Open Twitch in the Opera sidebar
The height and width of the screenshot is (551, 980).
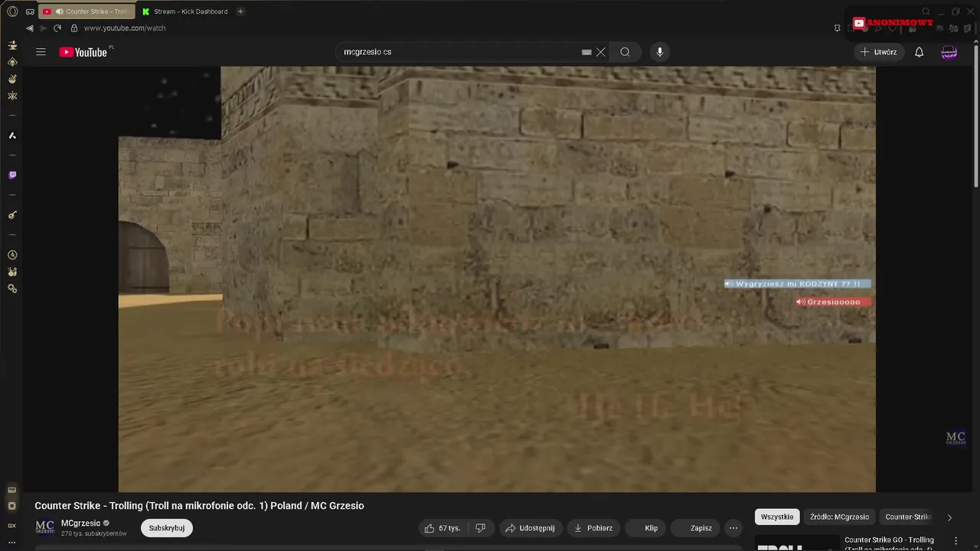click(12, 175)
